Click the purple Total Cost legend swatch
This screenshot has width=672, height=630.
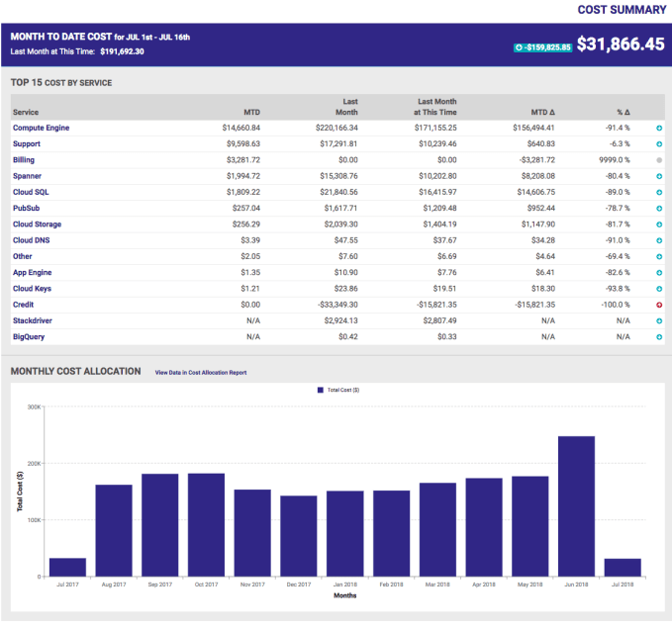tap(321, 391)
